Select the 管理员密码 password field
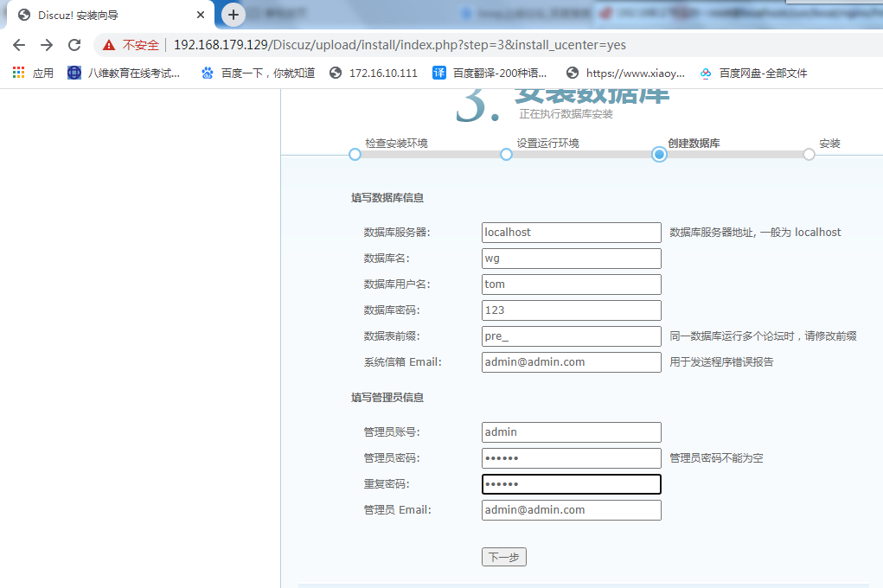 pos(571,457)
